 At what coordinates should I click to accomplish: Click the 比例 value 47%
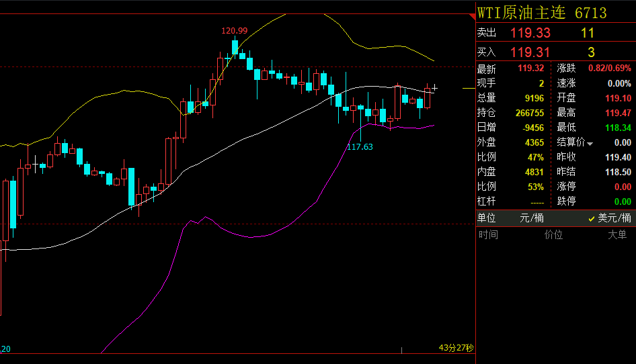(x=535, y=157)
